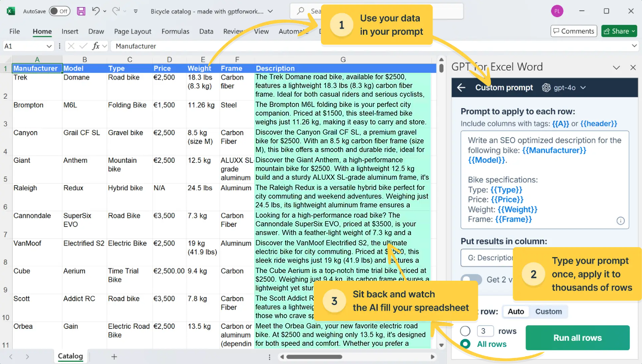Click the next sheet navigation arrow

[28, 357]
